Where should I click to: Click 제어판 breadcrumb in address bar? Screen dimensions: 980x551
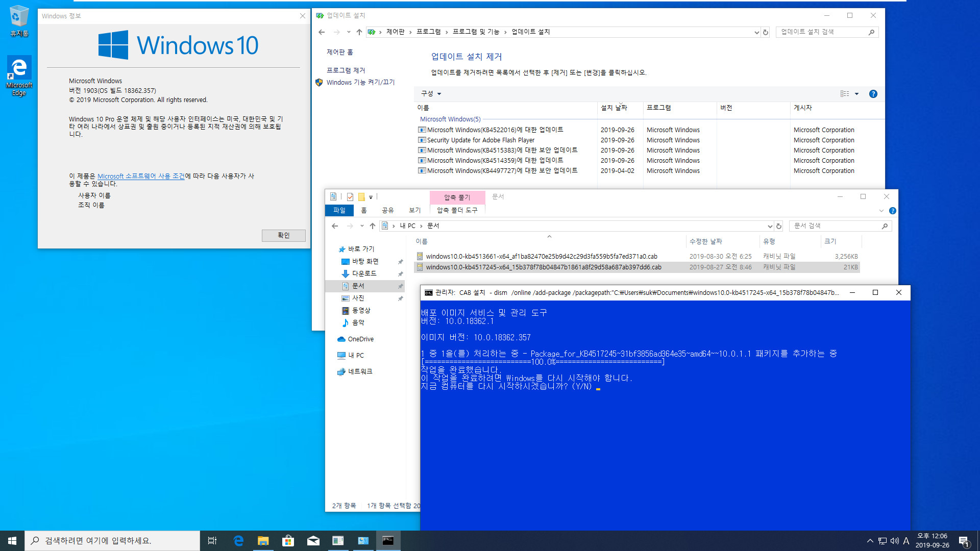[x=395, y=32]
